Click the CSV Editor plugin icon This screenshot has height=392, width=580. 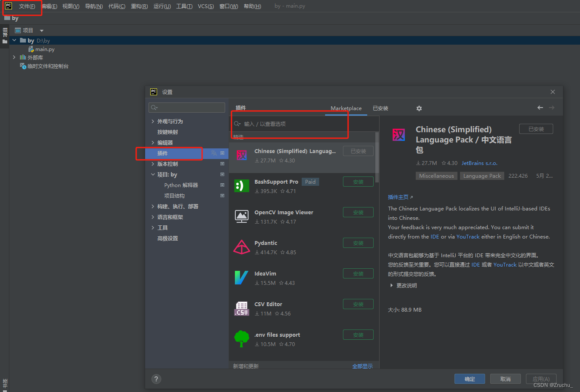coord(242,308)
